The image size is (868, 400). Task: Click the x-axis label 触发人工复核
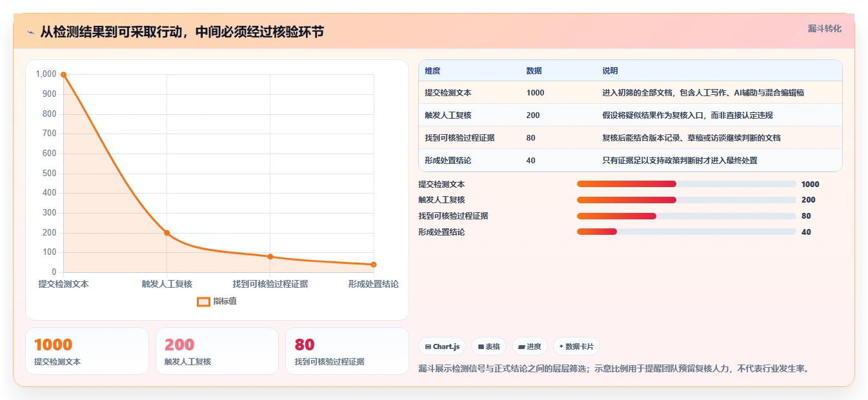167,284
